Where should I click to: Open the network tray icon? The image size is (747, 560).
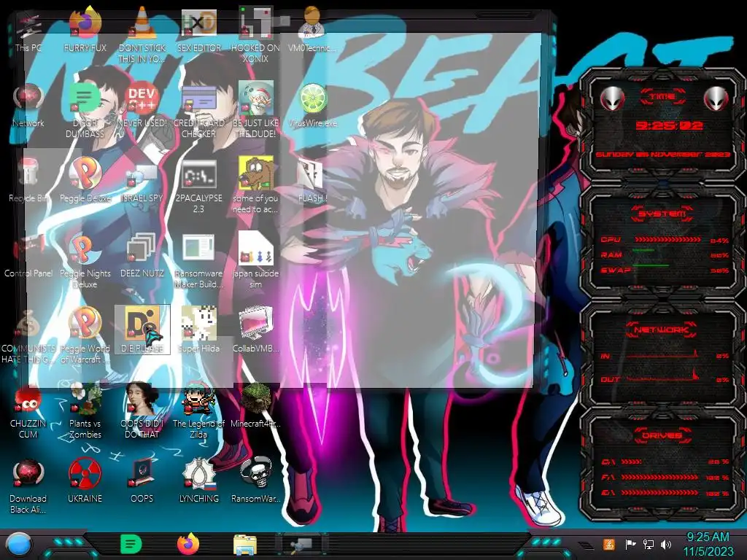tap(648, 544)
